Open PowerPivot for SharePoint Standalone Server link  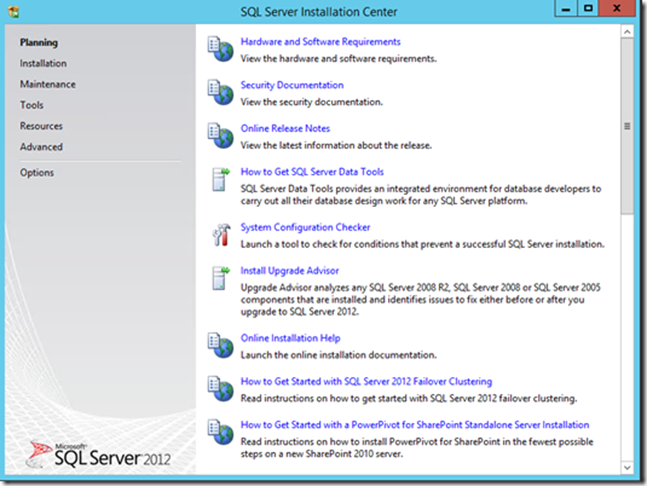coord(415,425)
